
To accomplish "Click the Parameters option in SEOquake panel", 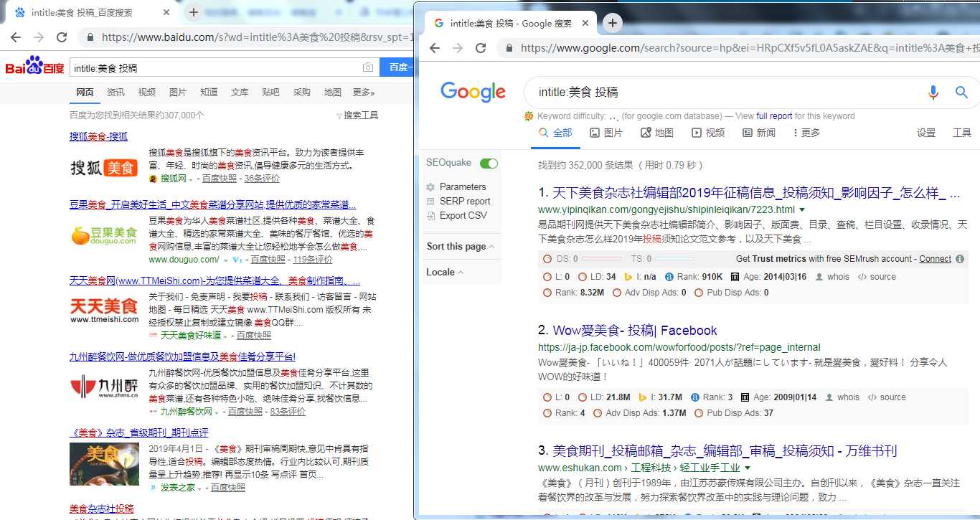I will [x=463, y=186].
